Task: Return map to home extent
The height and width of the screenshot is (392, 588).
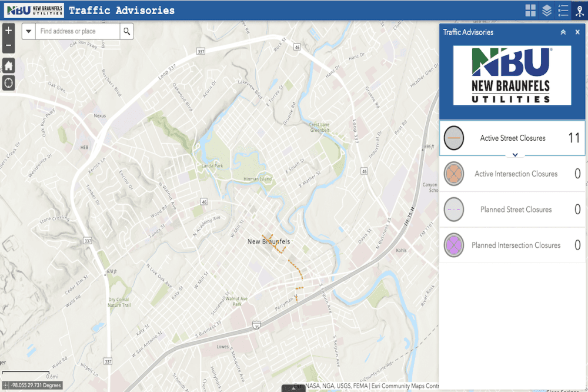Action: point(9,66)
